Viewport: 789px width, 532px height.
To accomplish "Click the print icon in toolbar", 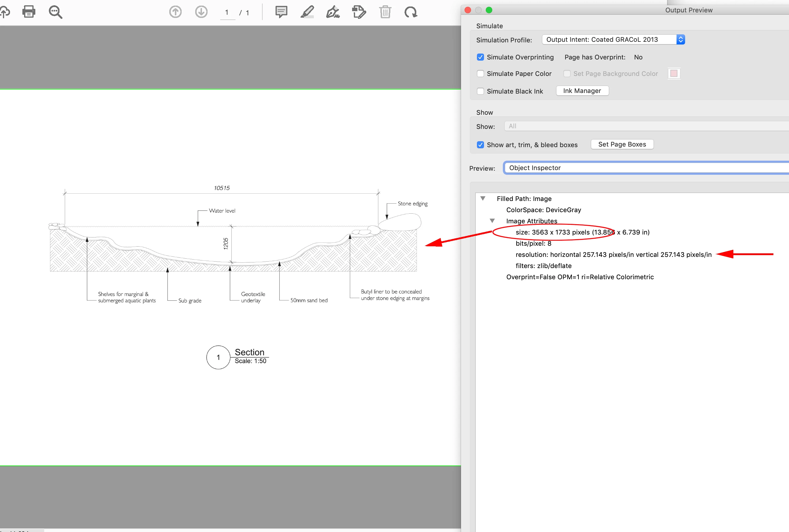I will coord(29,12).
